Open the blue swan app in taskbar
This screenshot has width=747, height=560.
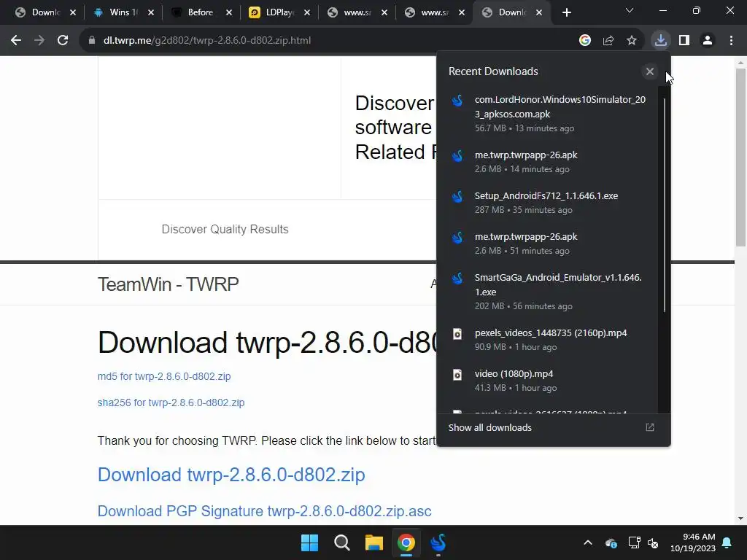(x=438, y=542)
